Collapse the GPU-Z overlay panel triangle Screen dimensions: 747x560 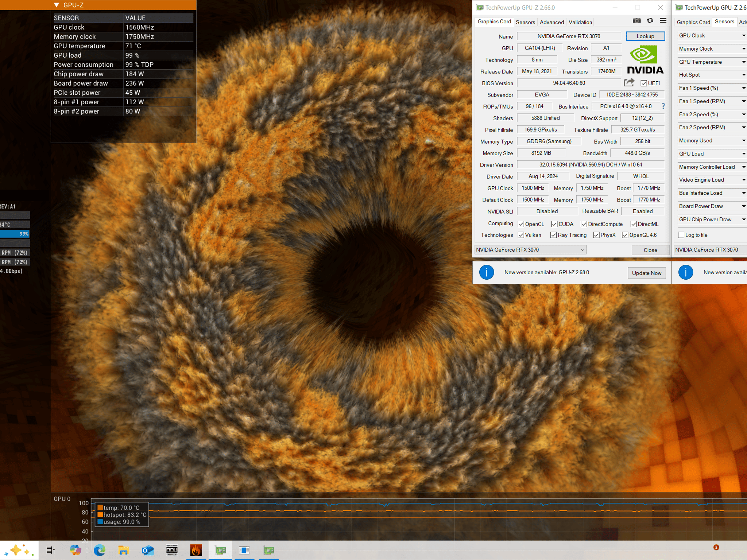(x=57, y=5)
